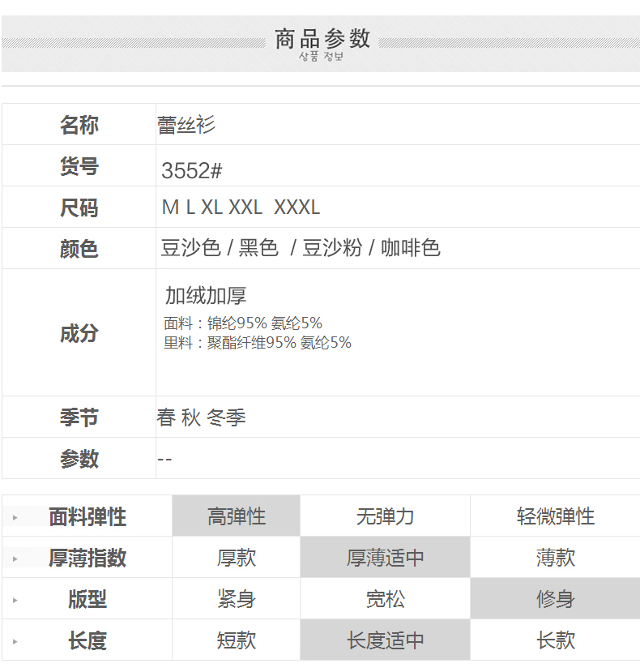This screenshot has width=640, height=672.
Task: Select the 薄款 thickness option
Action: 555,558
